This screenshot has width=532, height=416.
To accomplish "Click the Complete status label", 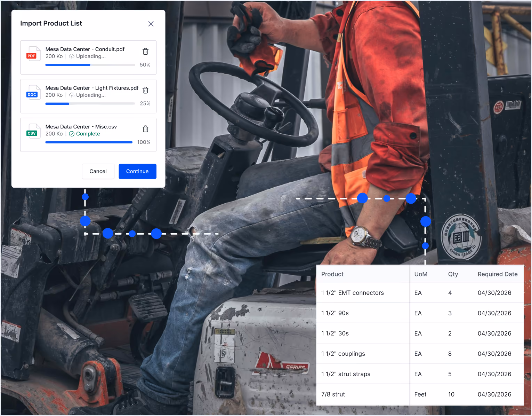I will coord(88,134).
